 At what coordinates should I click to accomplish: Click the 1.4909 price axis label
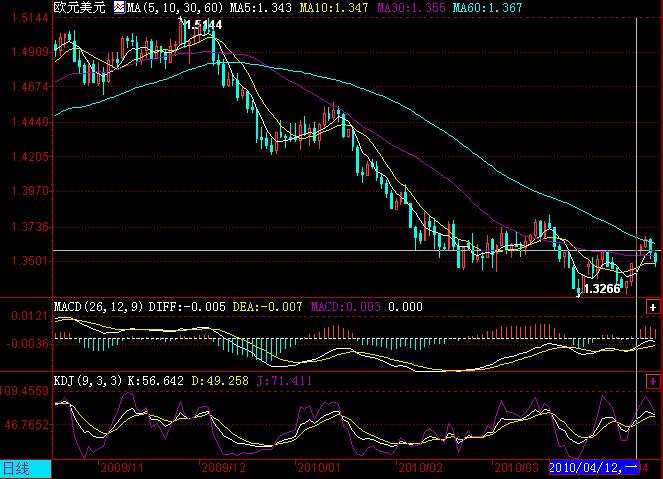30,52
